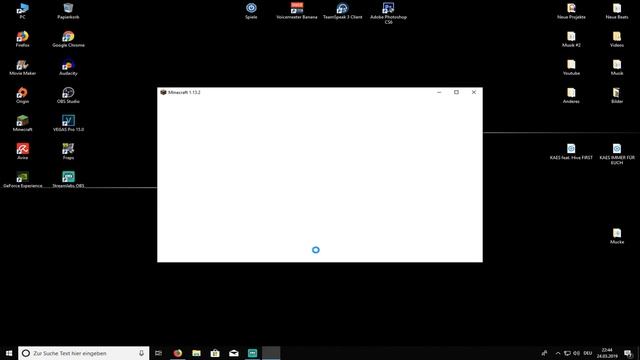Click the Minecraft window title icon
The width and height of the screenshot is (640, 360).
(163, 92)
